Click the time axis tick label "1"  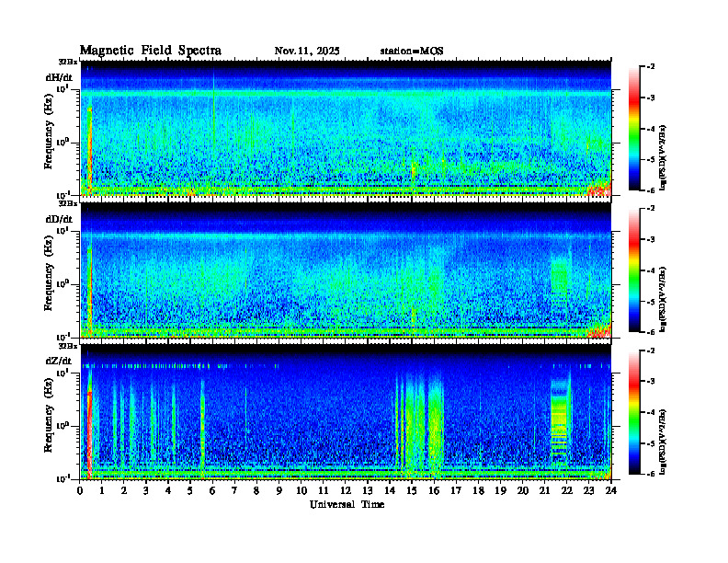102,490
